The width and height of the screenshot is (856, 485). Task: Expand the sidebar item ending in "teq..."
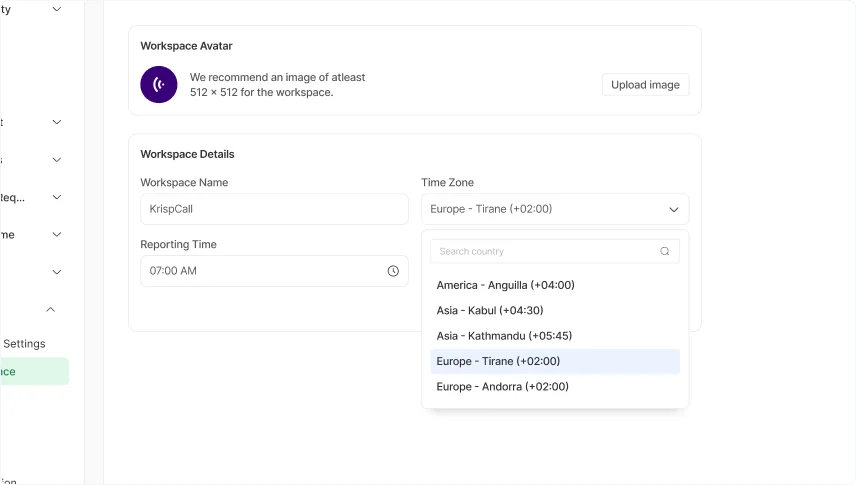[56, 197]
